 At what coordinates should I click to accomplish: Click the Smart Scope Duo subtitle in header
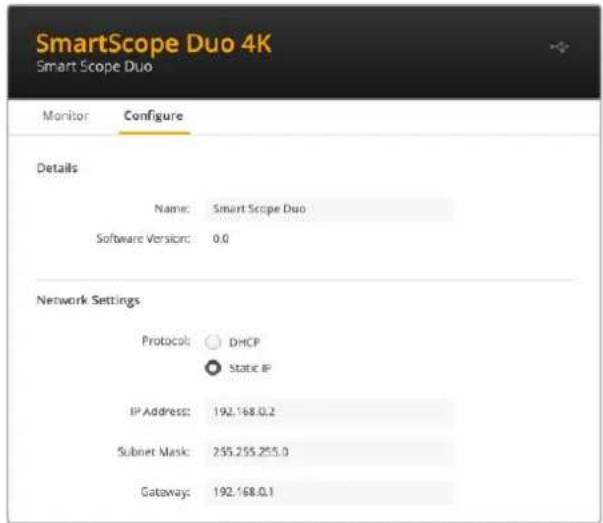click(94, 67)
